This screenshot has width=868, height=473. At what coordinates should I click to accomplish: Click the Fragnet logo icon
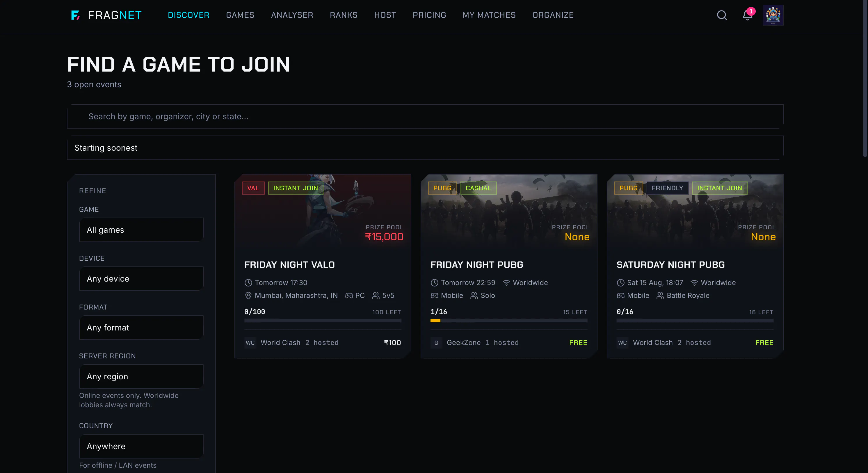(75, 15)
